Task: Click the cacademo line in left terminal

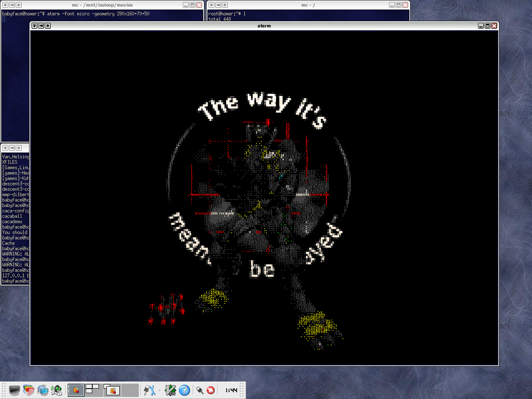Action: tap(12, 222)
